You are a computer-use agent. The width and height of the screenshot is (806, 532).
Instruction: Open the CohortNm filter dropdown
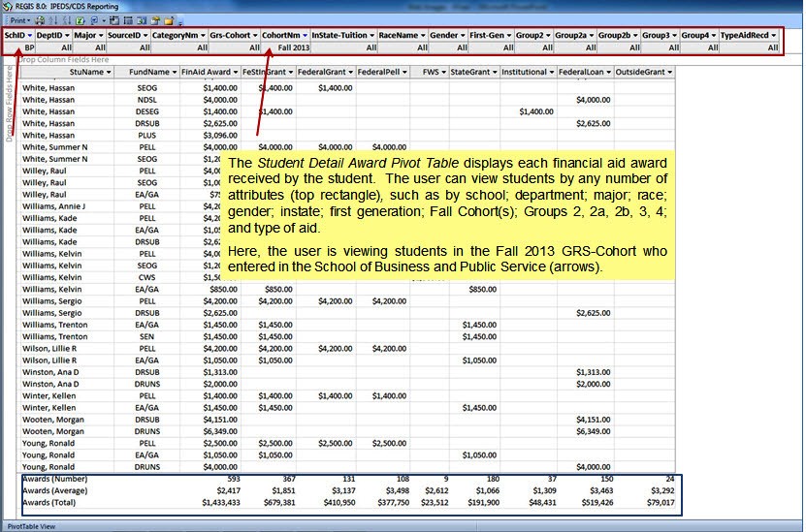click(x=305, y=35)
